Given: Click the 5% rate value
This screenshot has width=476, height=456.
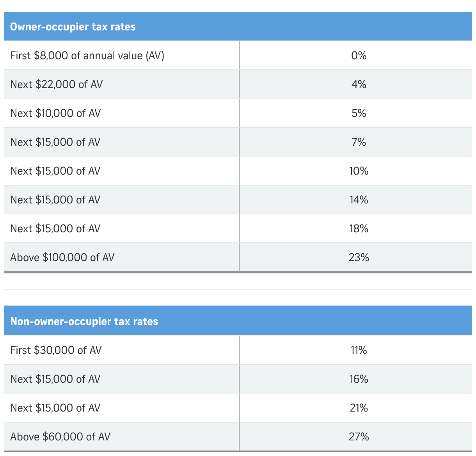Looking at the screenshot, I should [359, 113].
